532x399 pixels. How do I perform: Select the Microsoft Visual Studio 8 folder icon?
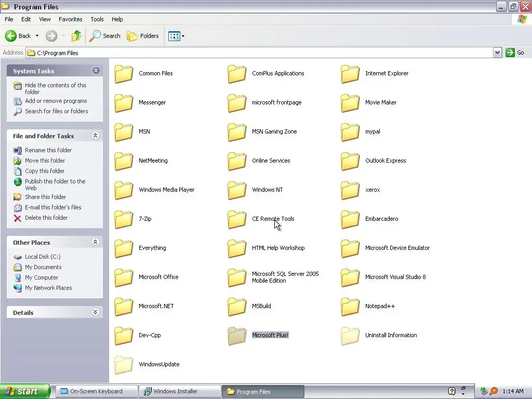[350, 277]
